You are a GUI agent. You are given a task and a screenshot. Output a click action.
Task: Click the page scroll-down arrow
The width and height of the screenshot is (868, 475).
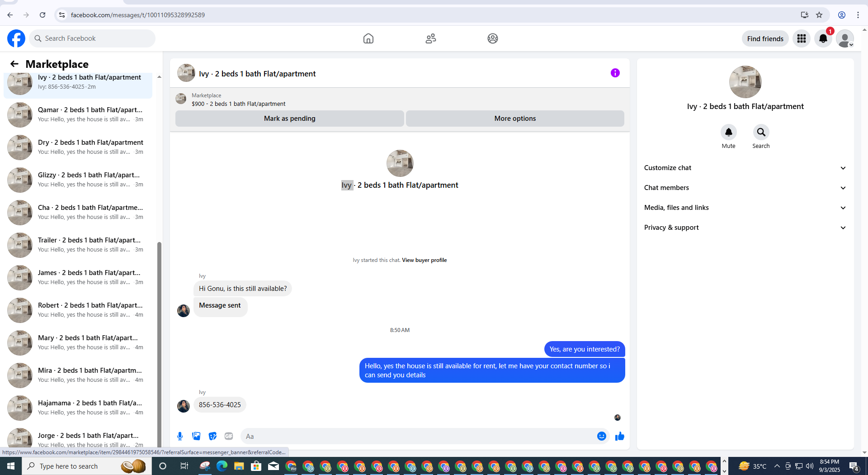tap(864, 452)
